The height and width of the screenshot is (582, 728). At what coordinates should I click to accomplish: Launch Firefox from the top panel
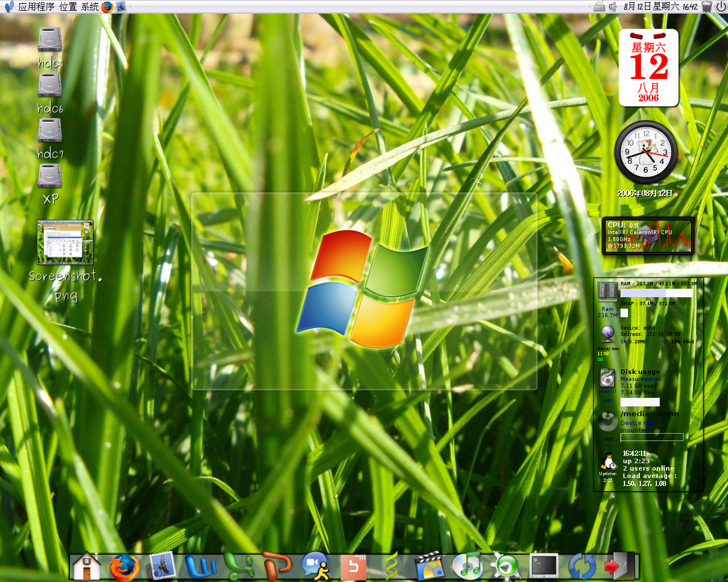pos(107,7)
